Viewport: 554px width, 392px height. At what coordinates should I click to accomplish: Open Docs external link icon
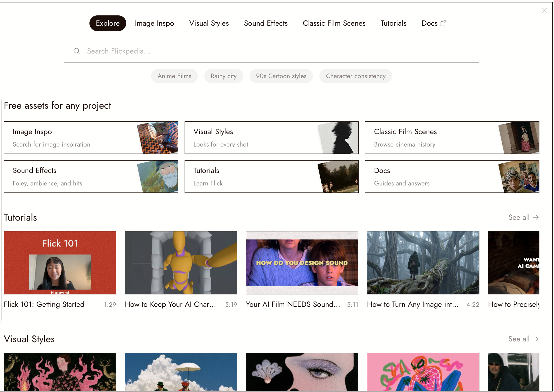(443, 23)
